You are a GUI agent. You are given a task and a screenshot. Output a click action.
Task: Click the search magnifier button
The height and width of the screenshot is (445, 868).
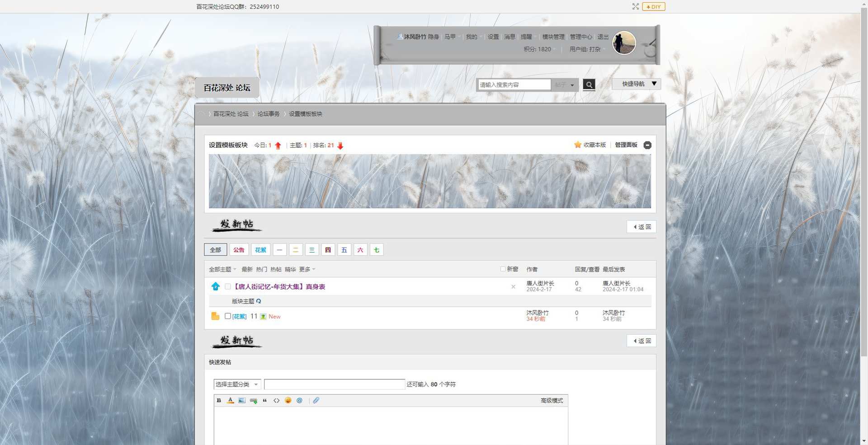[x=589, y=84]
